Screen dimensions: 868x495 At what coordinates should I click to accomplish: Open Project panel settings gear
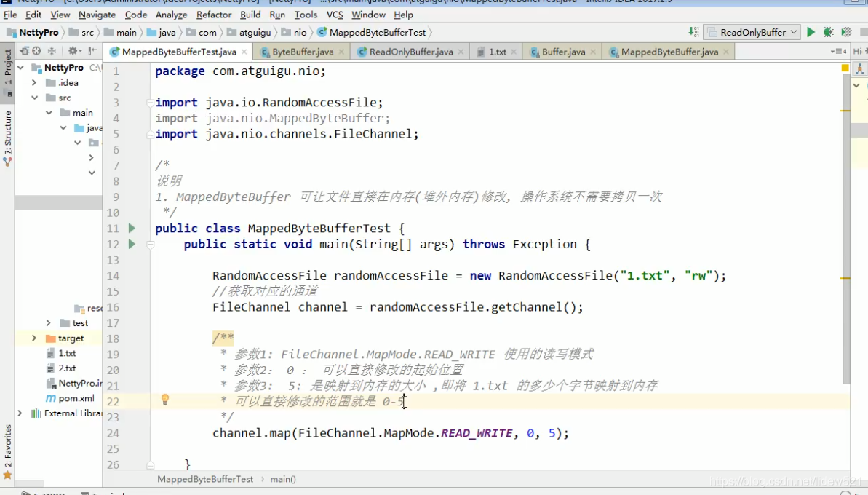(x=73, y=51)
